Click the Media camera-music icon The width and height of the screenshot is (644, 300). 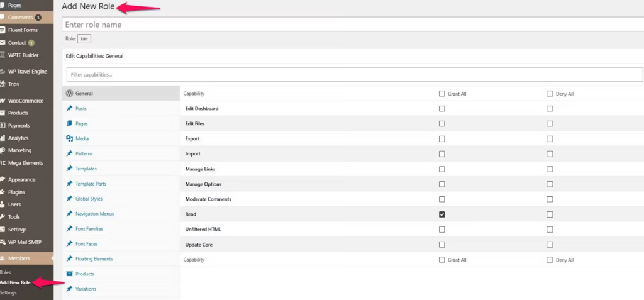[69, 138]
